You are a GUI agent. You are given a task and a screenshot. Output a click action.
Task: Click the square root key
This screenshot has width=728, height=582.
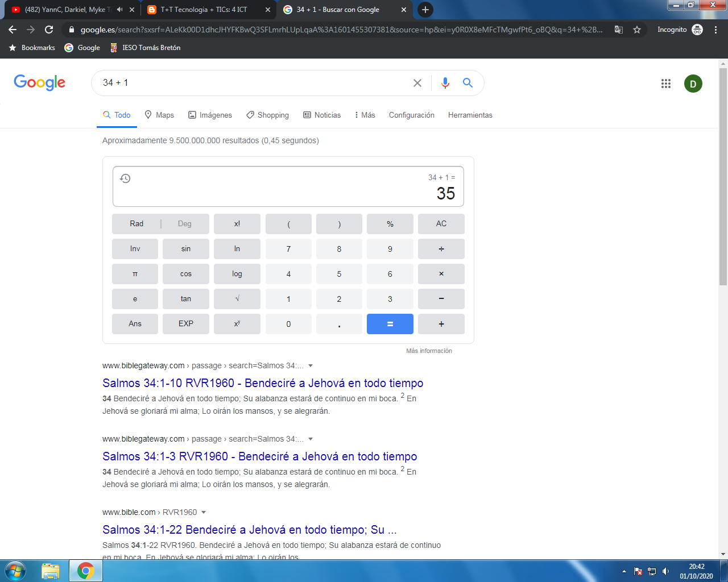pos(237,299)
